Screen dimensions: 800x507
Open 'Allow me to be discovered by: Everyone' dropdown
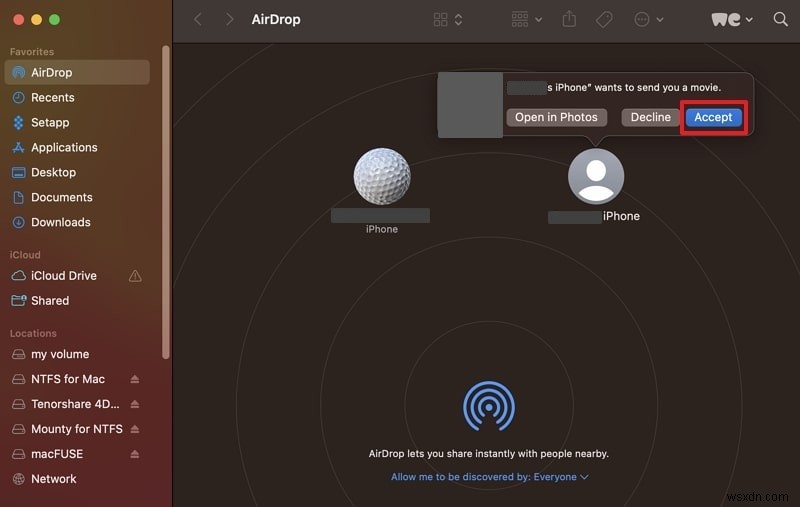tap(490, 477)
